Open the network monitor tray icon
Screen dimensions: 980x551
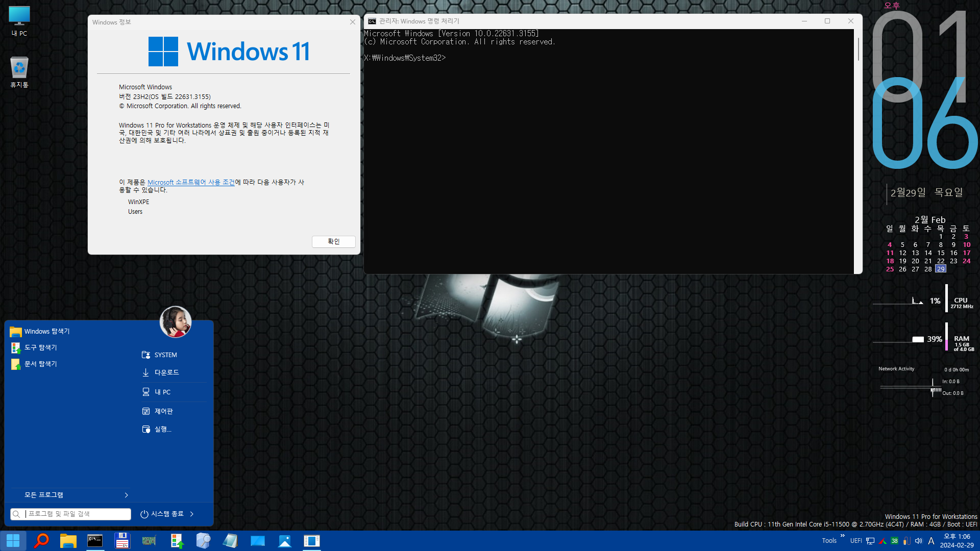click(870, 541)
